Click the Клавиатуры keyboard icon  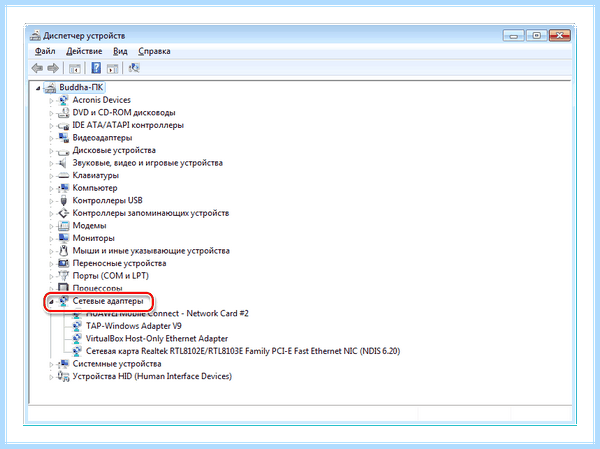[x=63, y=176]
